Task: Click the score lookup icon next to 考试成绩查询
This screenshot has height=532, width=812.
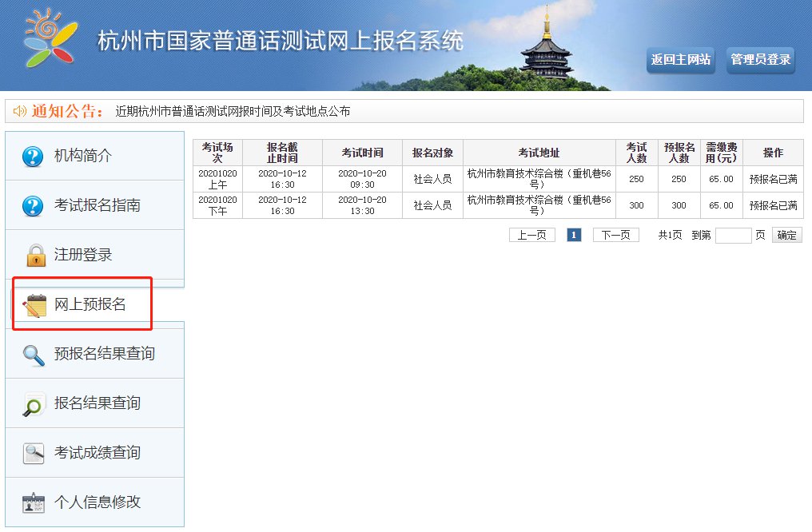Action: 34,454
